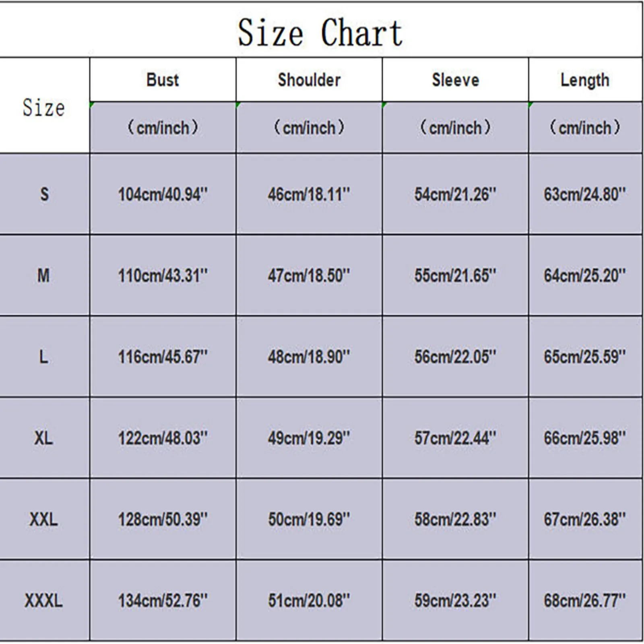Select the S size row label
Image resolution: width=644 pixels, height=644 pixels.
pyautogui.click(x=44, y=194)
